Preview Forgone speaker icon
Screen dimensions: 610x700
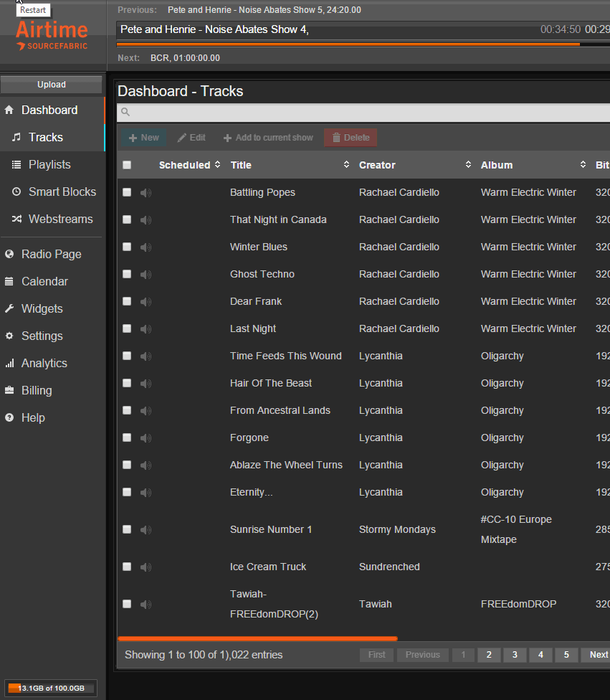pyautogui.click(x=146, y=438)
